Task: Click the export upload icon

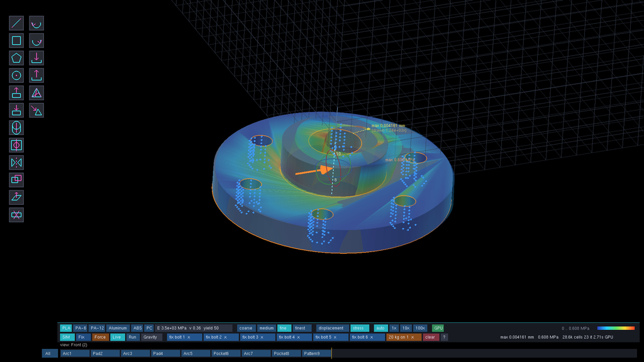Action: (x=36, y=75)
